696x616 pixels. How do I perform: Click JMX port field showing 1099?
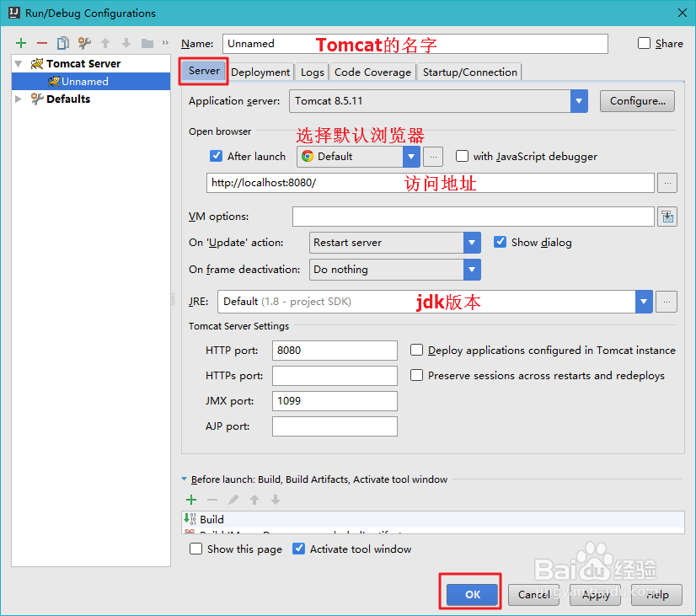[335, 401]
